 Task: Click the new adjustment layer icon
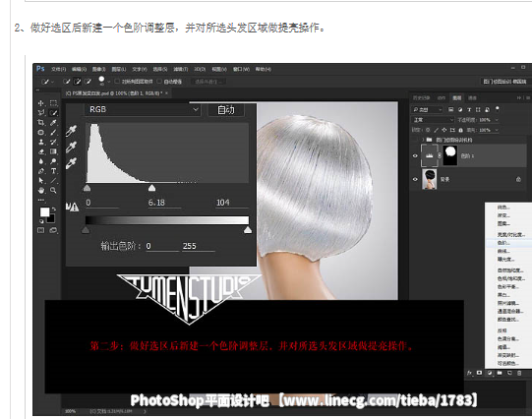pyautogui.click(x=490, y=373)
